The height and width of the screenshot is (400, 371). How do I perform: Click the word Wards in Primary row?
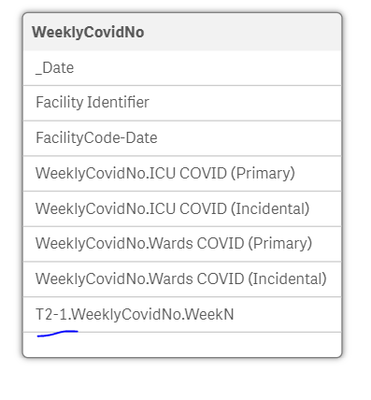[x=170, y=244]
